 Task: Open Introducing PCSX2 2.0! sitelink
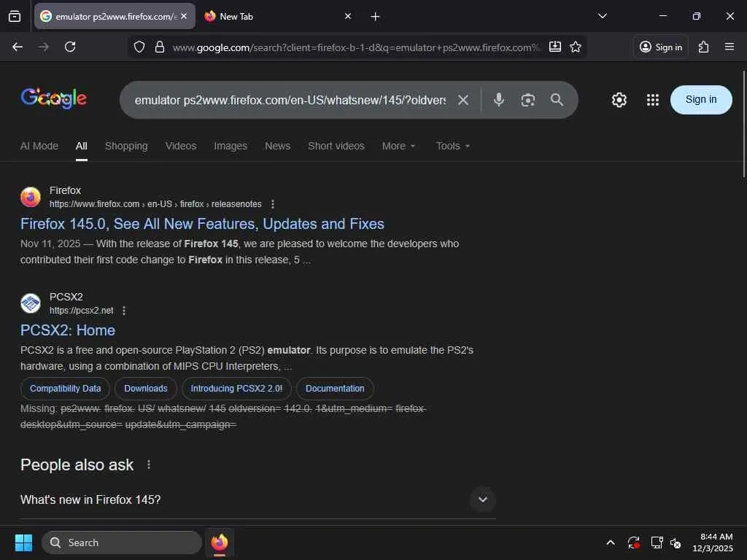pos(236,389)
